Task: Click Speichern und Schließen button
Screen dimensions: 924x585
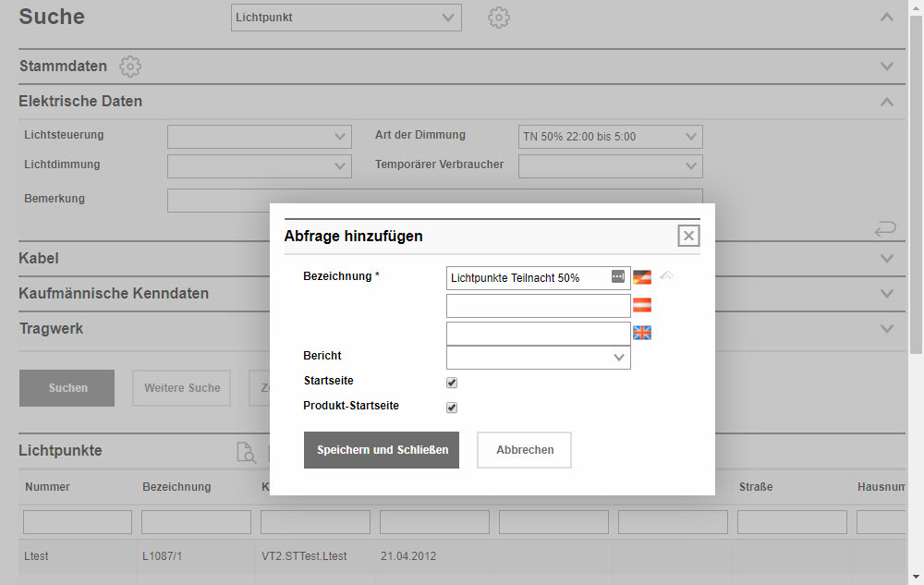Action: click(x=382, y=450)
